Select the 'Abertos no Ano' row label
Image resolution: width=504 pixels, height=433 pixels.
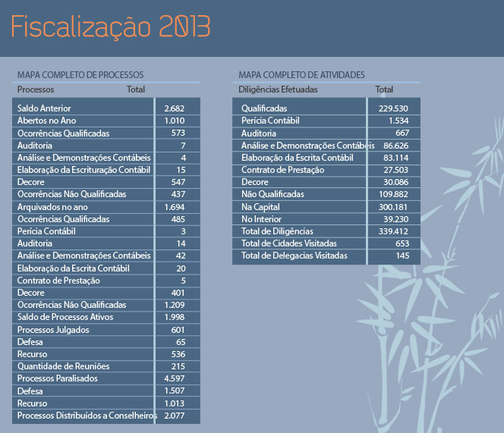coord(46,121)
